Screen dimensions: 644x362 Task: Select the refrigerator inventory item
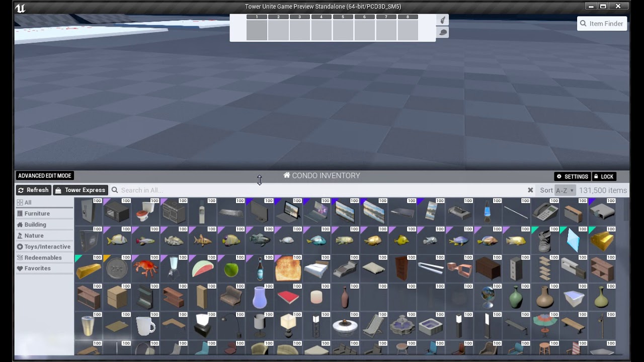[89, 212]
